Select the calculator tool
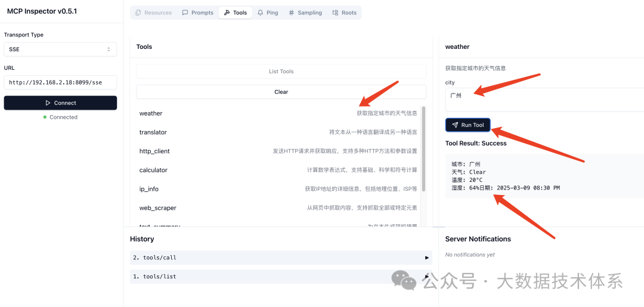Screen dimensions: 644x307 tap(278, 170)
